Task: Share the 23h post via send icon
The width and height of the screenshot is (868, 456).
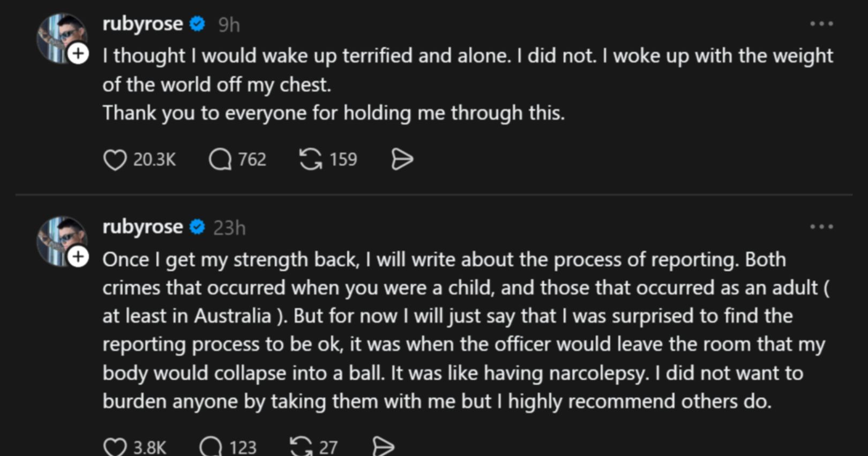Action: coord(383,447)
